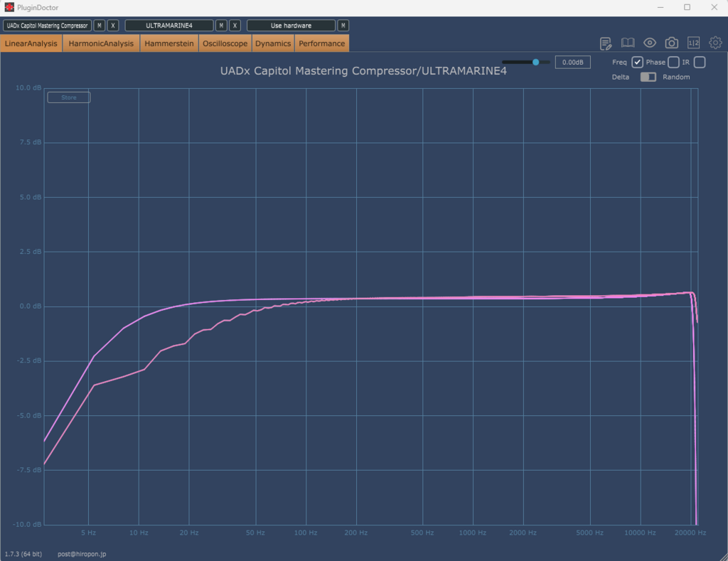Screen dimensions: 728x561
Task: Show the Performance tab
Action: (322, 43)
